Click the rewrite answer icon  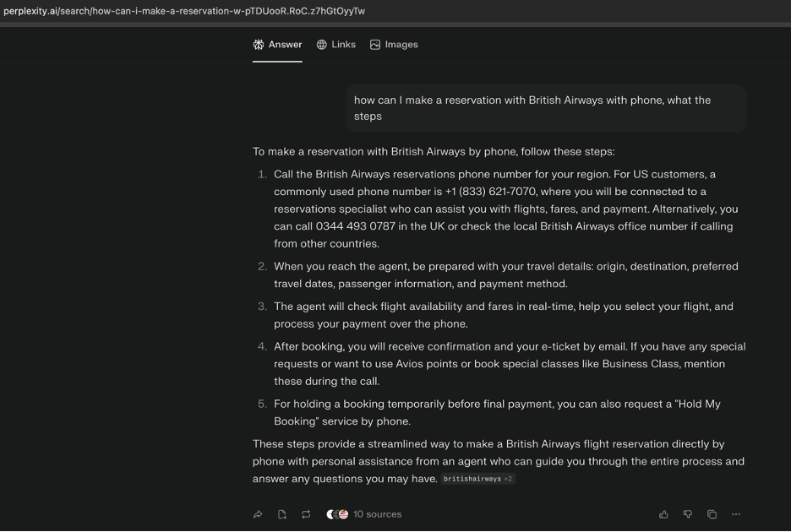click(x=306, y=514)
